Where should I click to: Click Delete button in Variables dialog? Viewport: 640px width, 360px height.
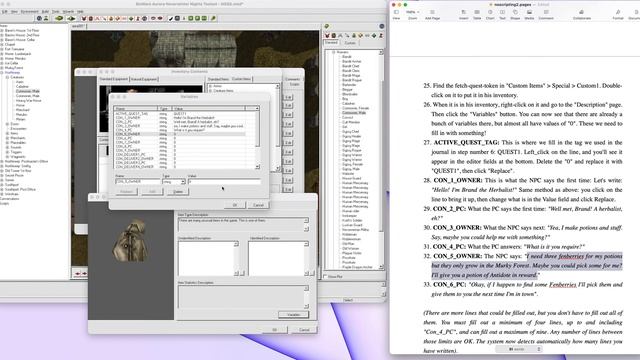[x=178, y=191]
